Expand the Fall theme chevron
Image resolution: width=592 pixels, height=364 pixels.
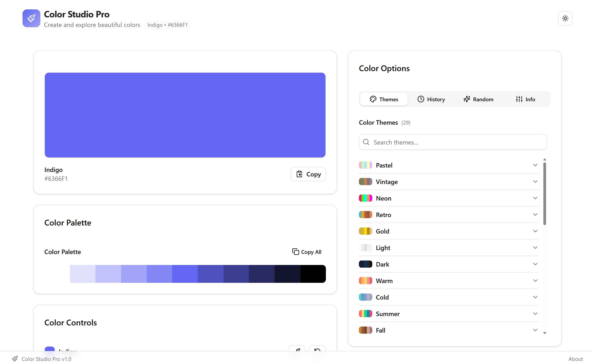point(535,330)
